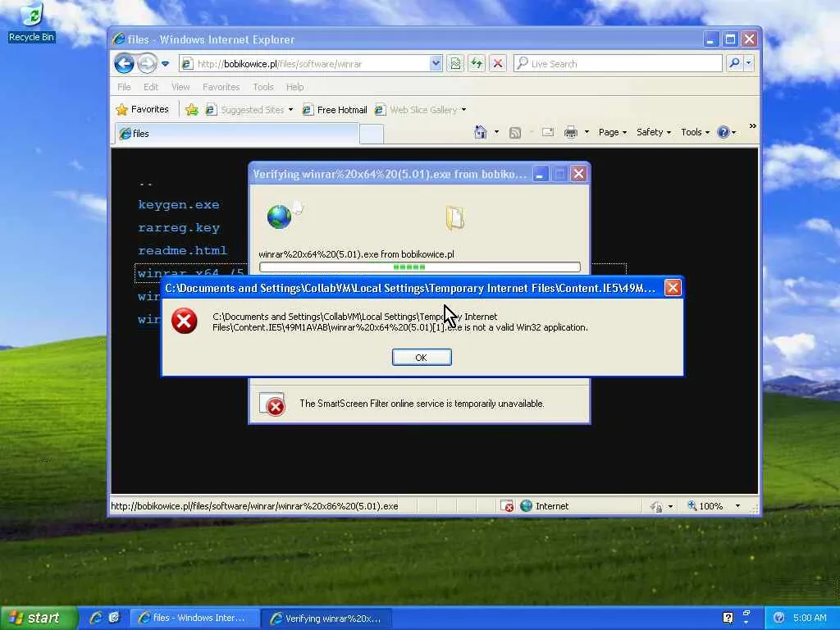840x630 pixels.
Task: Click the Refresh page icon
Action: (x=477, y=64)
